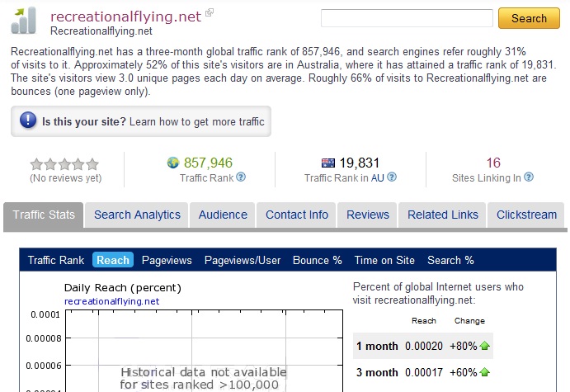The height and width of the screenshot is (392, 570).
Task: Click the 16 sites linking in number
Action: (x=493, y=163)
